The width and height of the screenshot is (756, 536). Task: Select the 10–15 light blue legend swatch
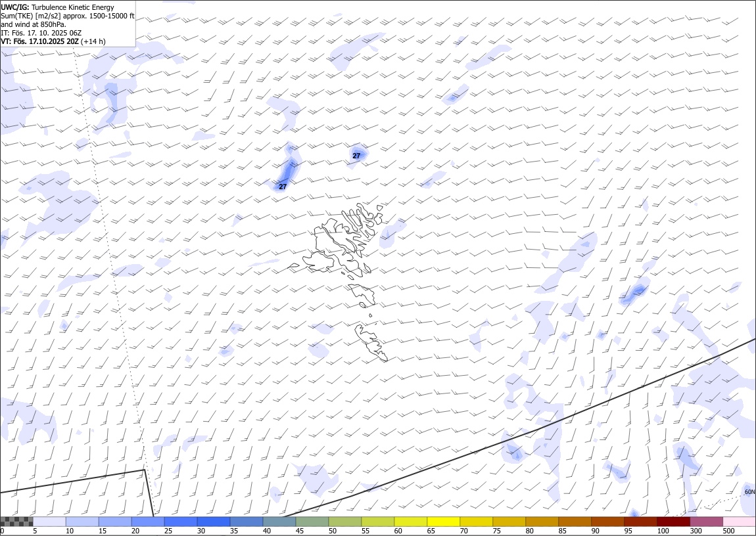click(x=82, y=522)
